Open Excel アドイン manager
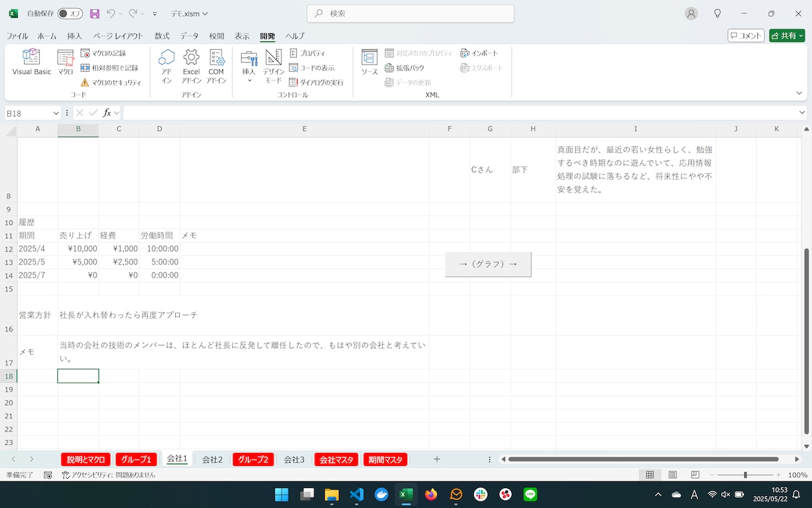This screenshot has height=508, width=812. pyautogui.click(x=191, y=67)
